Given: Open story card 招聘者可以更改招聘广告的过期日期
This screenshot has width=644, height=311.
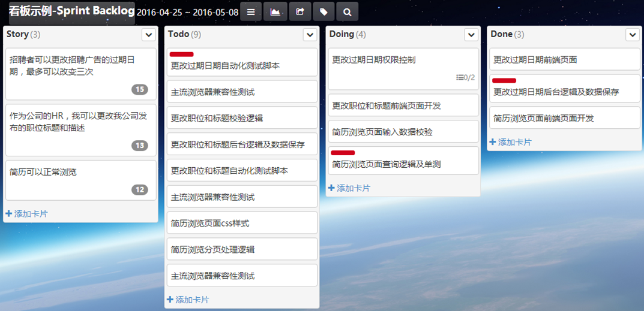Looking at the screenshot, I should pos(81,74).
